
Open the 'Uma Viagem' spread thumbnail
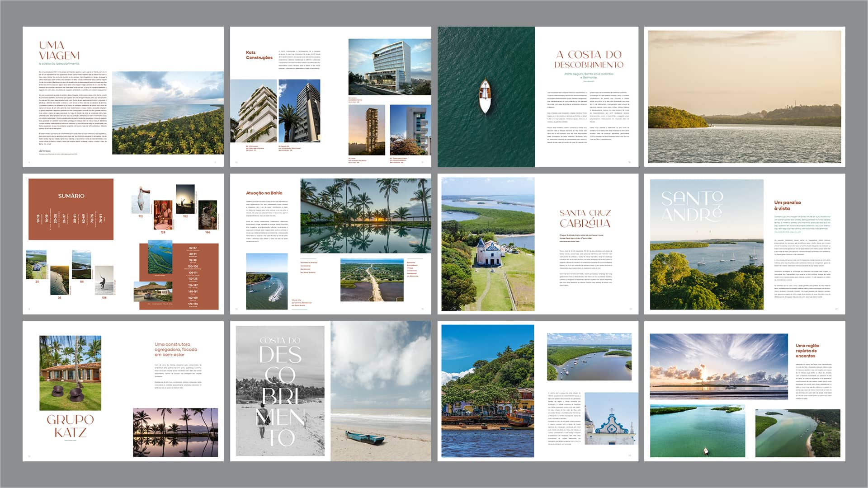123,97
